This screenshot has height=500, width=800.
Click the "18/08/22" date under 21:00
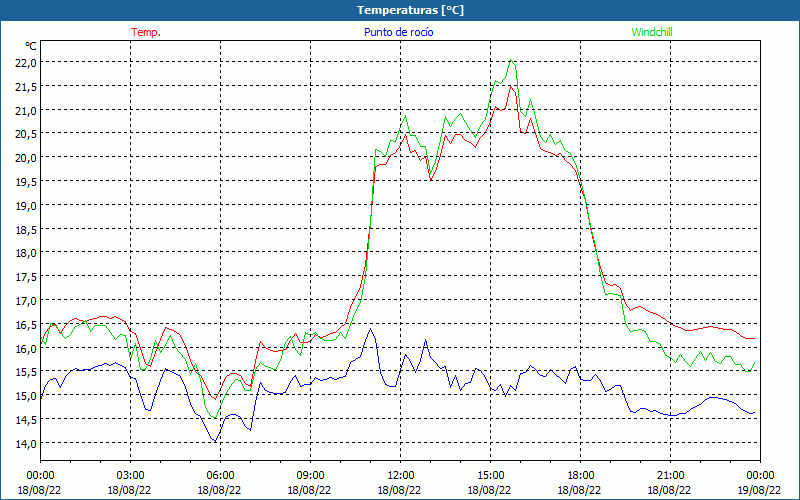(669, 490)
